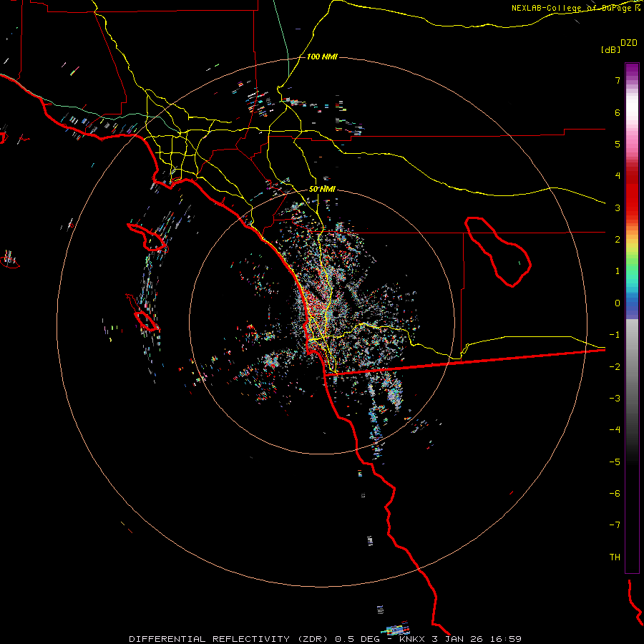
Task: Click the [dB] units label
Action: (x=610, y=49)
